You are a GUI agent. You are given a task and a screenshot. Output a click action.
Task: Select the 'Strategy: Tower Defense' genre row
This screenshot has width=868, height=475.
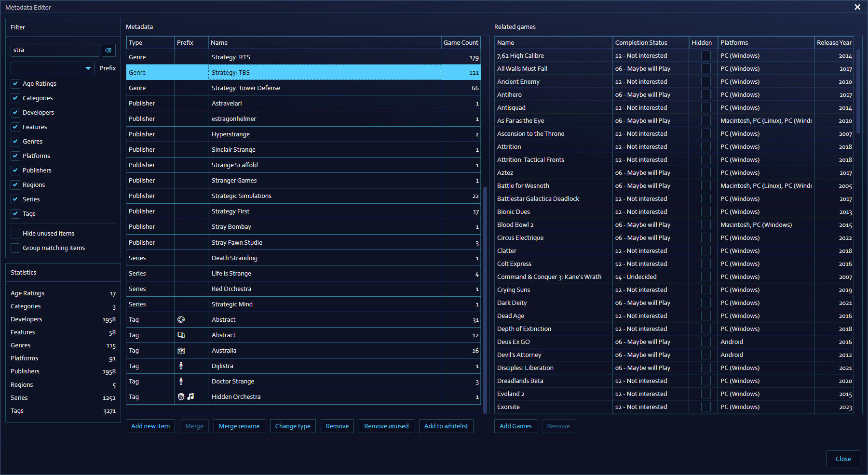[303, 88]
